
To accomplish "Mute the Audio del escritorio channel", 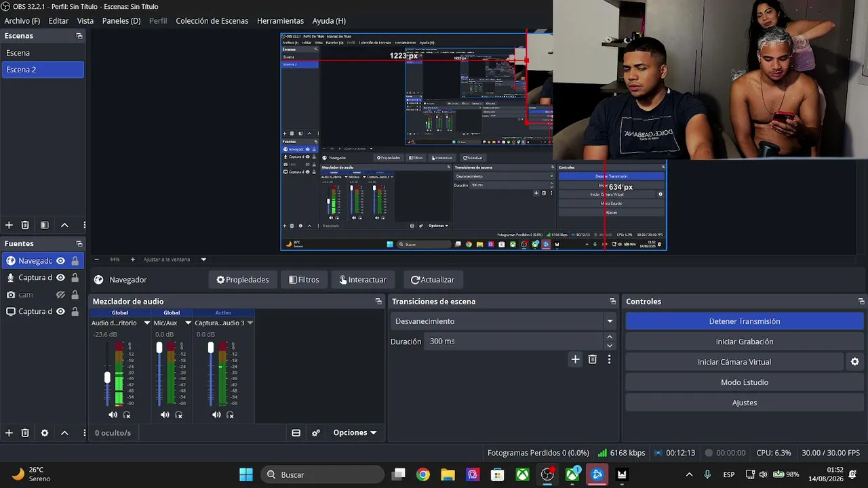I will coord(113,415).
